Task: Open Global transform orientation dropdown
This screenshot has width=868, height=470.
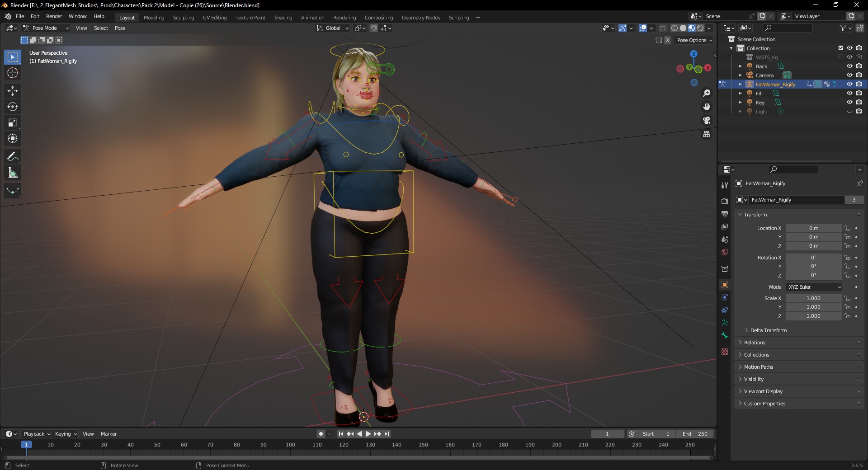Action: tap(333, 28)
